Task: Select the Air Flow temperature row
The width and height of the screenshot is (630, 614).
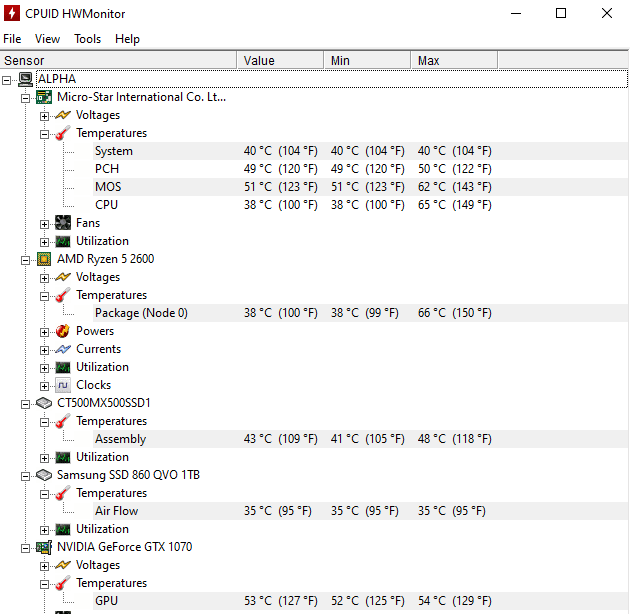Action: [x=360, y=511]
